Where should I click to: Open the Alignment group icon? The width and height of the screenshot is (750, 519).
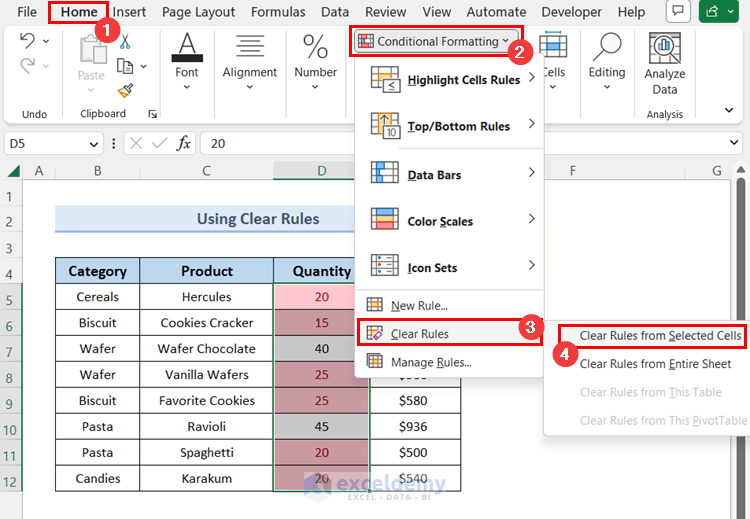(x=250, y=46)
